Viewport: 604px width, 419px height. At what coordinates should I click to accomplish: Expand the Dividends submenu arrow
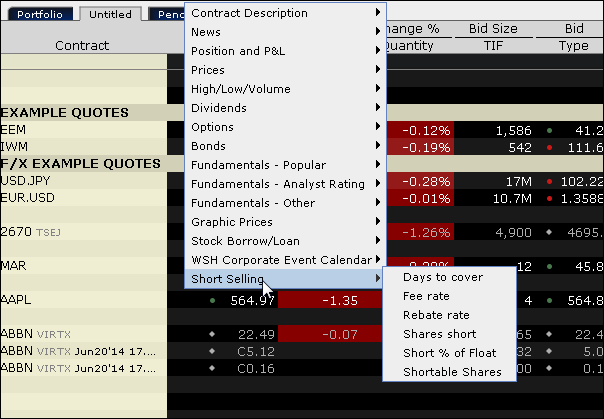point(379,108)
